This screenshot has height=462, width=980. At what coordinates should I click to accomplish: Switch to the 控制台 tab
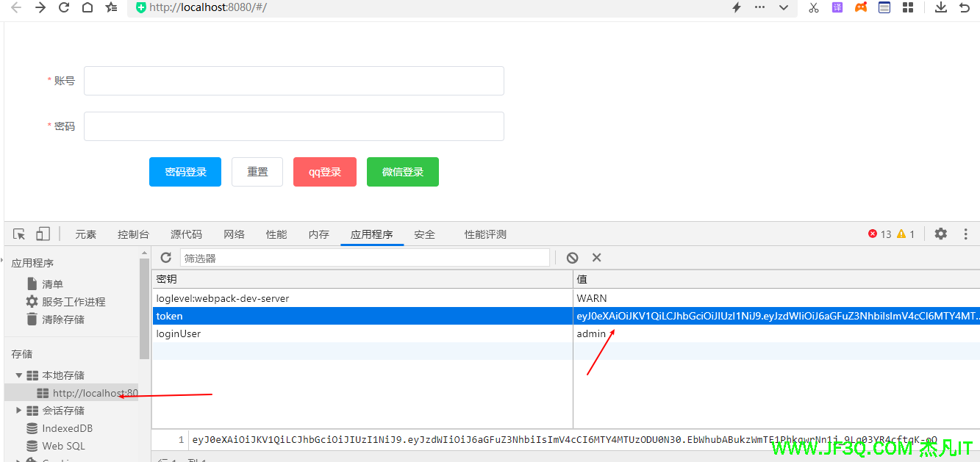pyautogui.click(x=133, y=234)
